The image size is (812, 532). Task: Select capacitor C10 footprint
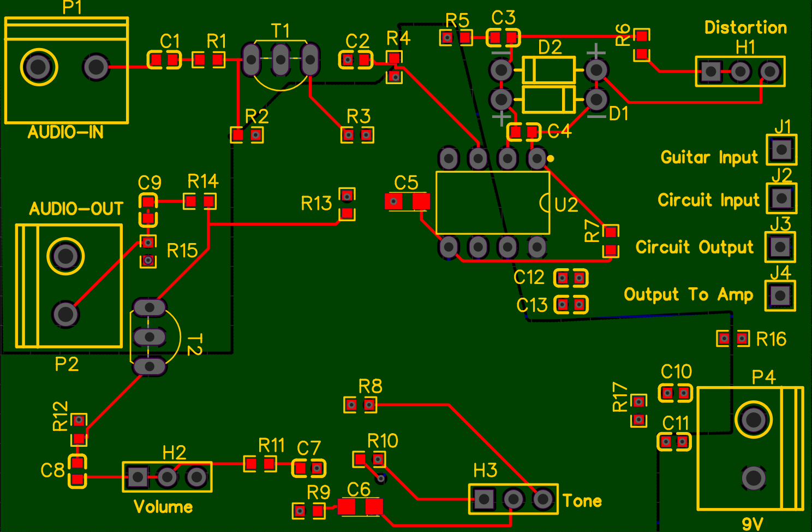tap(675, 393)
